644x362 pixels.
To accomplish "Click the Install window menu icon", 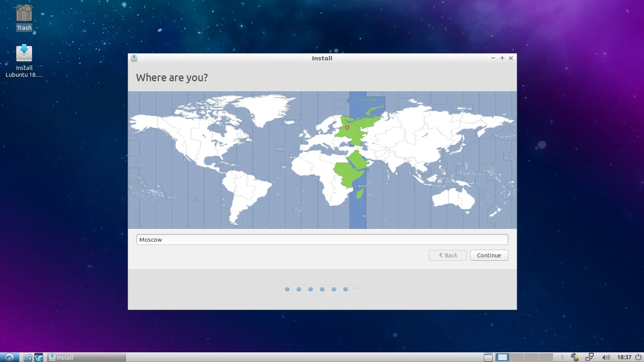I will coord(134,58).
